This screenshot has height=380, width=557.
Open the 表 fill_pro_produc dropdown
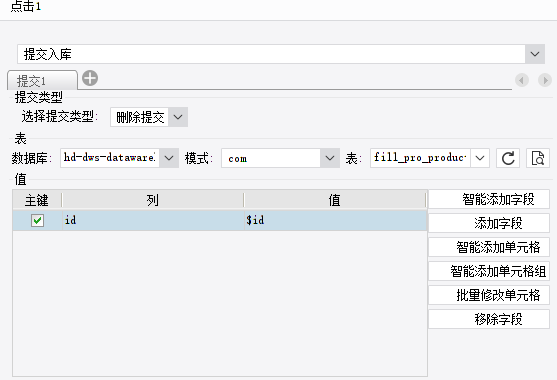[x=480, y=158]
